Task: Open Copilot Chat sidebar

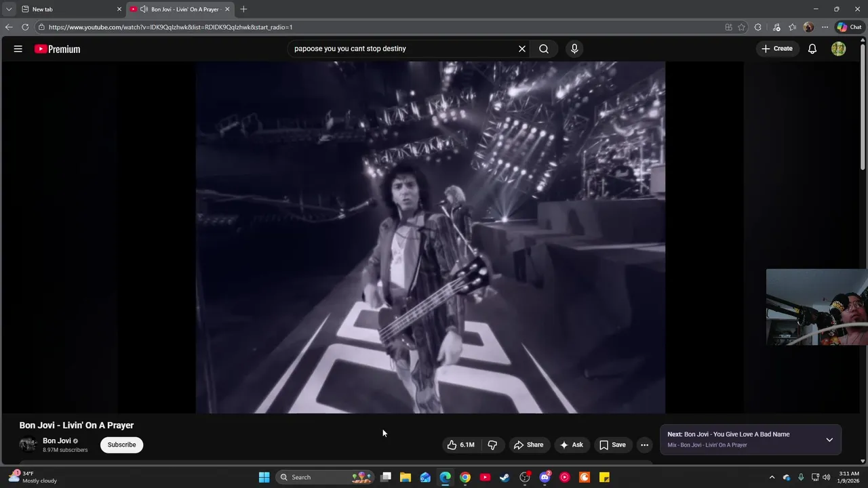Action: (849, 27)
